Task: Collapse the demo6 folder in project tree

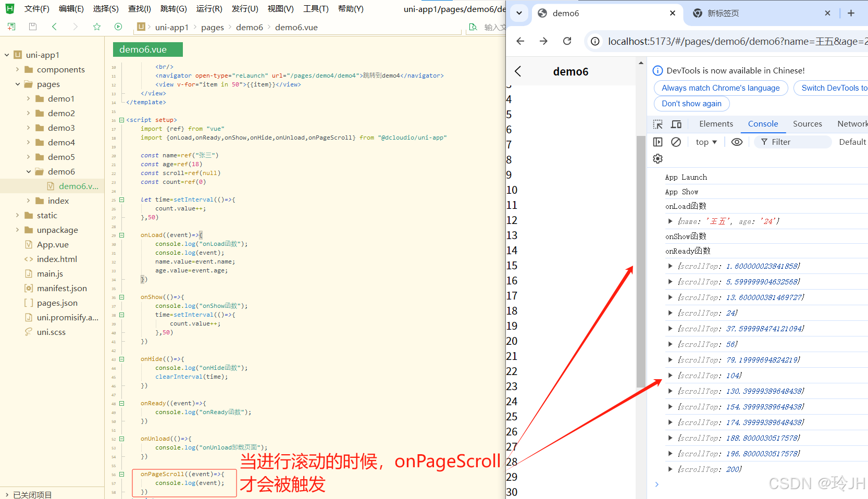Action: pos(29,171)
